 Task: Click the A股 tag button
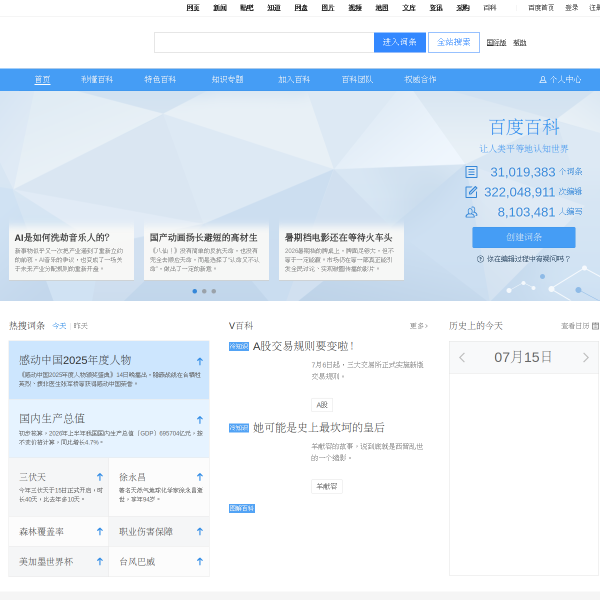point(322,405)
